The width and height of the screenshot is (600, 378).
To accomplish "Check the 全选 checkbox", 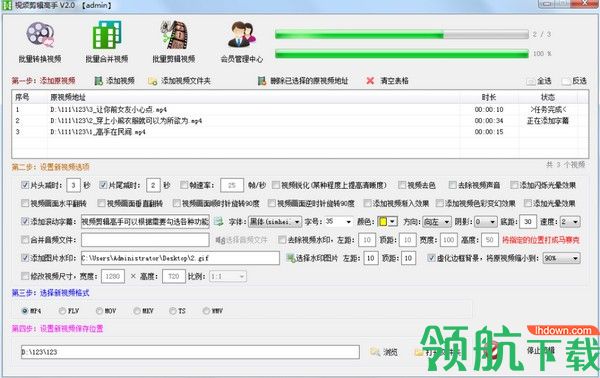I will 531,81.
